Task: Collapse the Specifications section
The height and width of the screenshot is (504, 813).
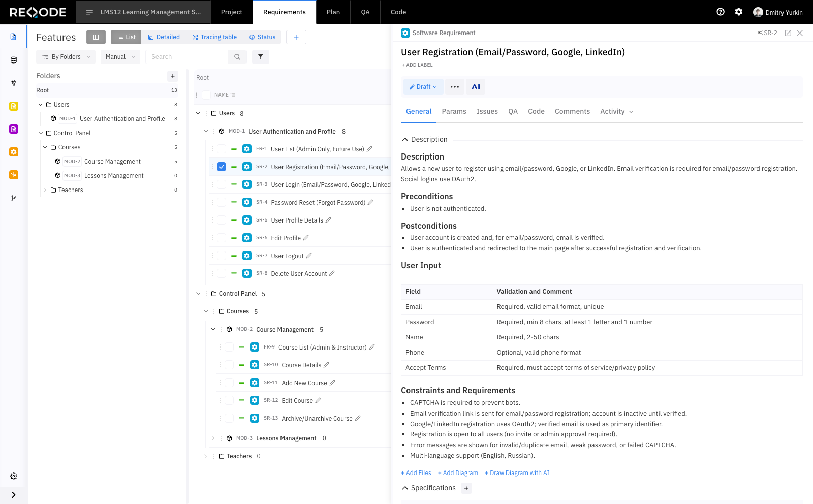Action: (x=405, y=488)
